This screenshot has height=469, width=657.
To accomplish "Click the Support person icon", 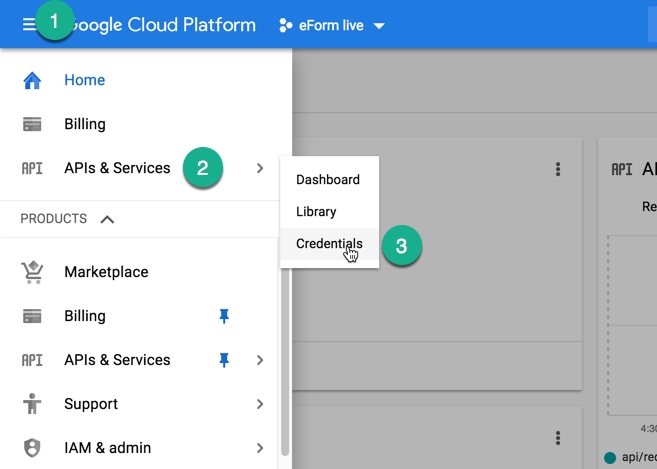I will tap(32, 404).
